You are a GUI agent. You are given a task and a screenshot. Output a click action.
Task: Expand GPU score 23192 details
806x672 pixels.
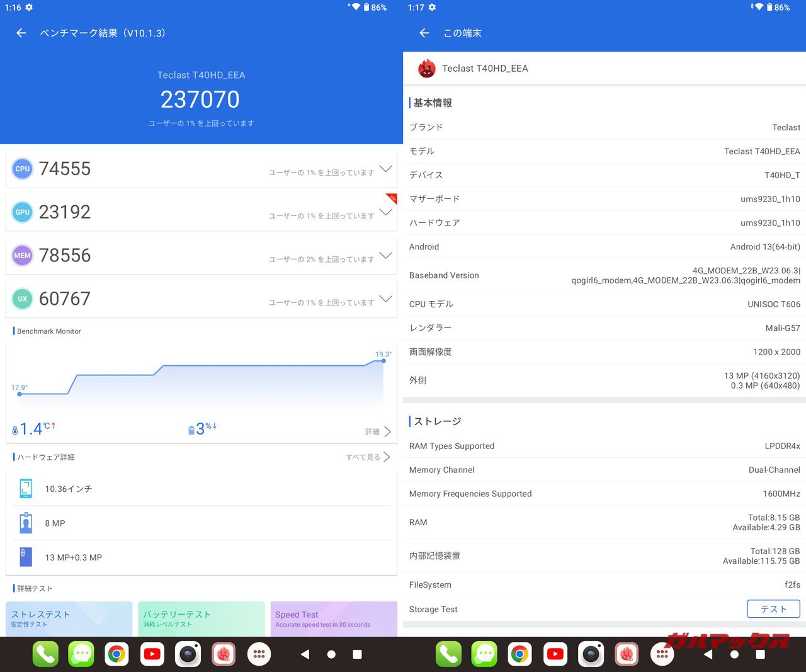(385, 212)
